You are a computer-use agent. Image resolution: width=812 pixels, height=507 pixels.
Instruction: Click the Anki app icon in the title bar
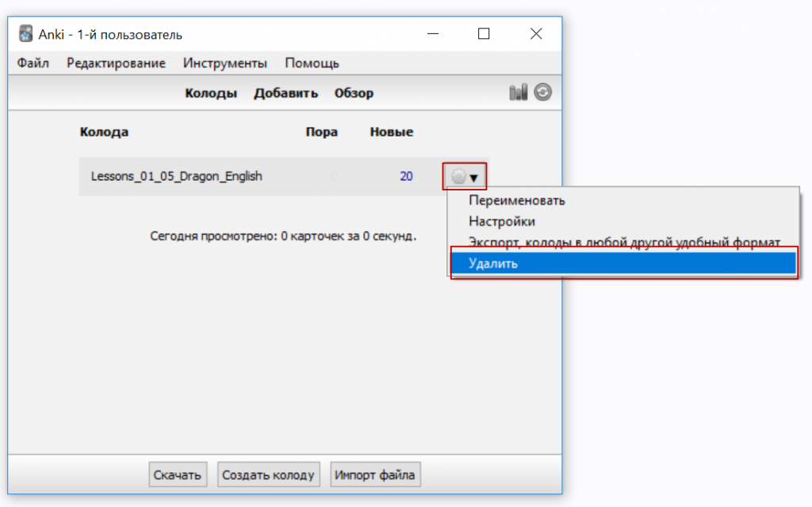point(25,34)
